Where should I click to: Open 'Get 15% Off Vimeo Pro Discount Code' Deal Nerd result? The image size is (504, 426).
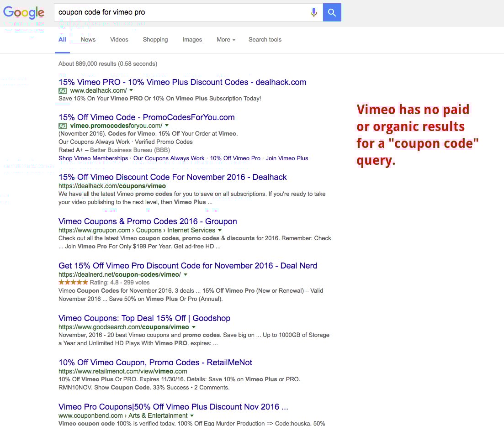[188, 266]
